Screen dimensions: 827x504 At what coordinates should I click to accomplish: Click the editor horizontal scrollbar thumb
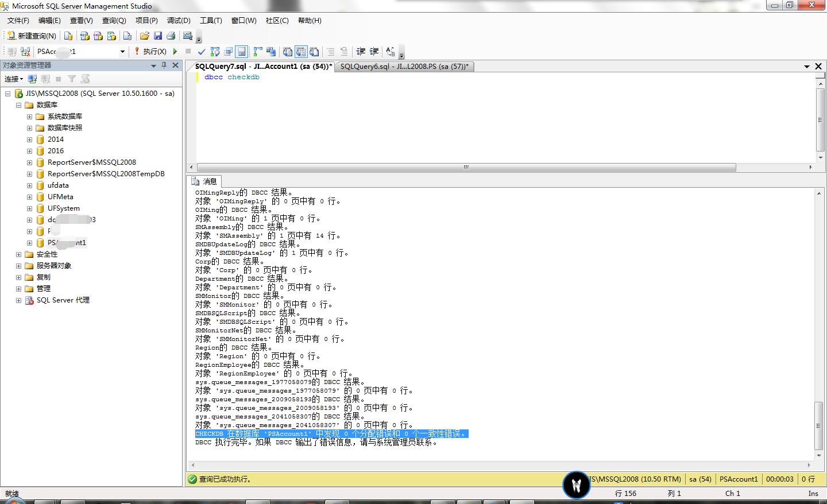[466, 168]
